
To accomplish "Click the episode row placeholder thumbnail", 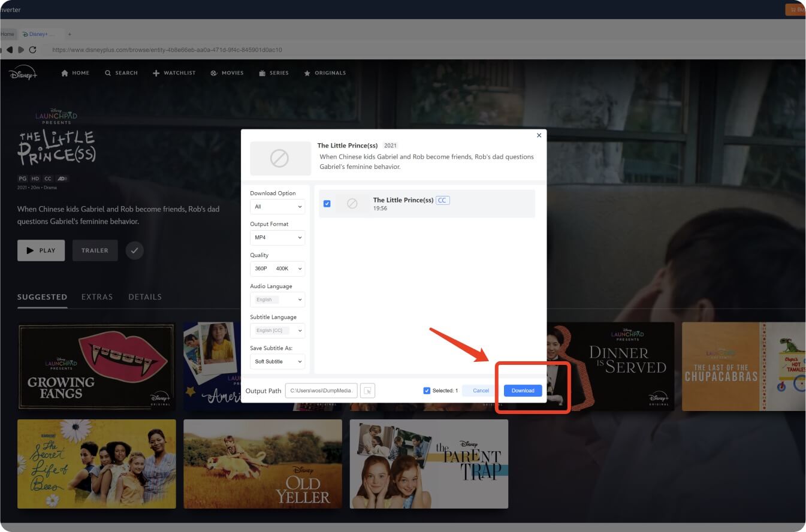I will point(352,204).
